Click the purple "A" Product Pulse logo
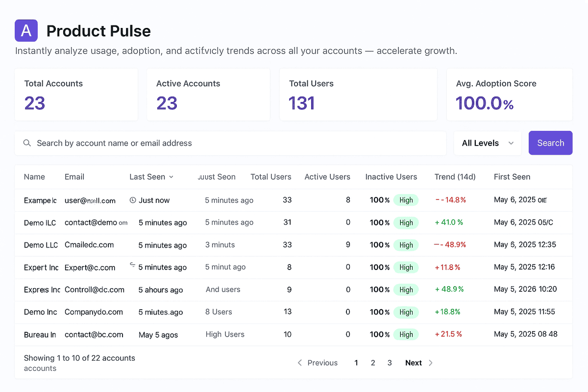The image size is (588, 392). [x=26, y=30]
